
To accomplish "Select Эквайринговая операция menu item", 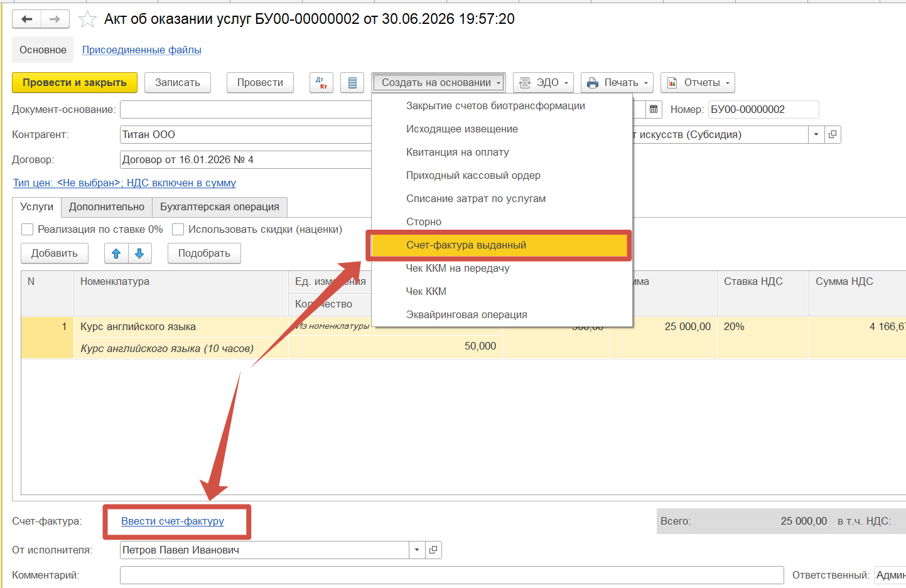I will click(x=502, y=315).
